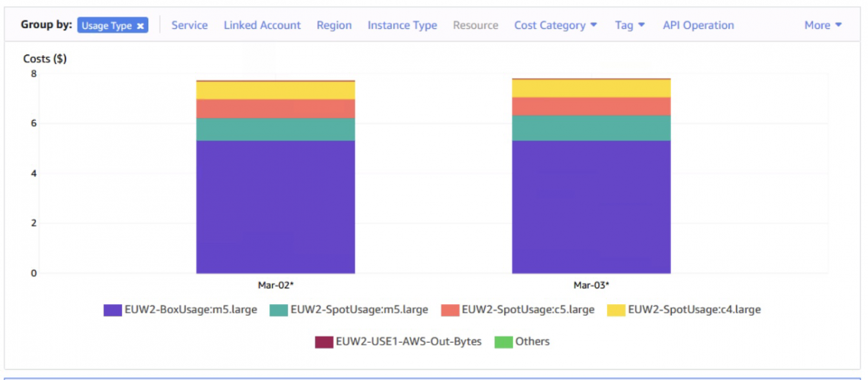
Task: Remove the Usage Type grouping with the x
Action: point(141,26)
